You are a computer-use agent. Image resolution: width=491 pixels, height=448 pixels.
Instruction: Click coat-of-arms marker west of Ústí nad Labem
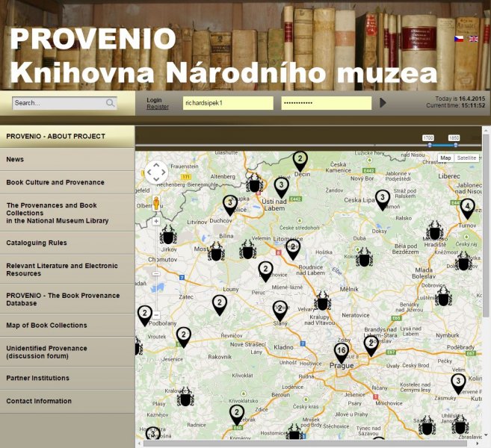pos(254,184)
